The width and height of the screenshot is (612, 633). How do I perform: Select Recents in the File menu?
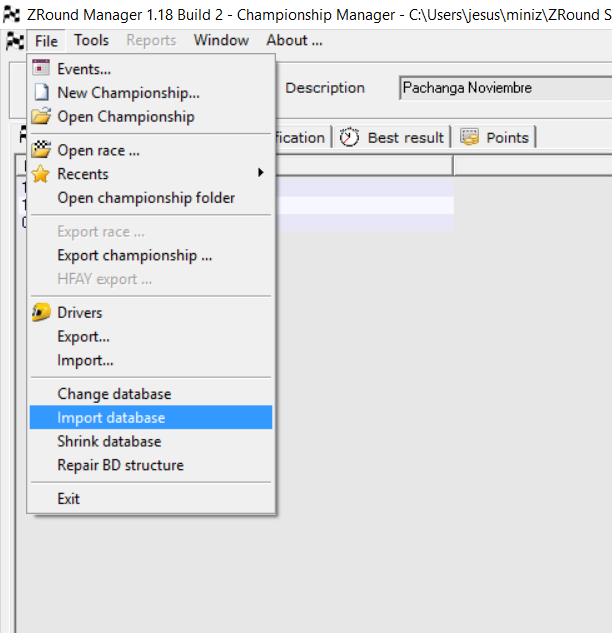tap(151, 174)
